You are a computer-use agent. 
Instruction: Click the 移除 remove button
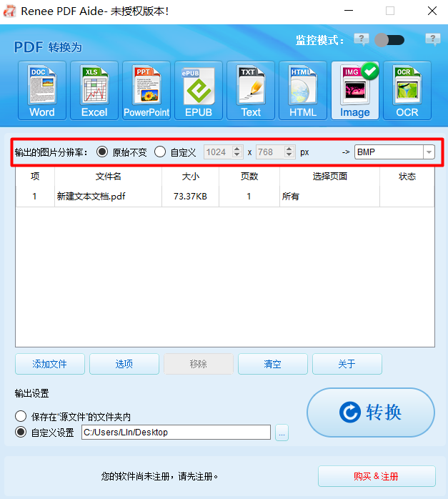tap(199, 364)
